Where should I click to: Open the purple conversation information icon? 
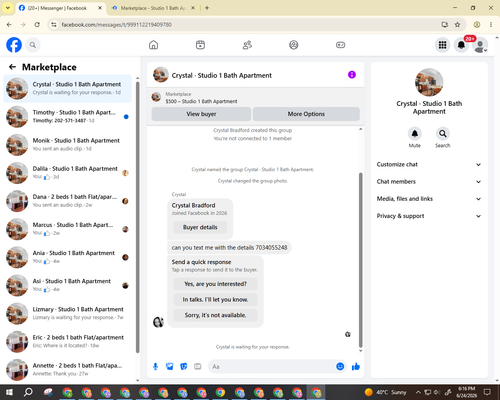352,75
